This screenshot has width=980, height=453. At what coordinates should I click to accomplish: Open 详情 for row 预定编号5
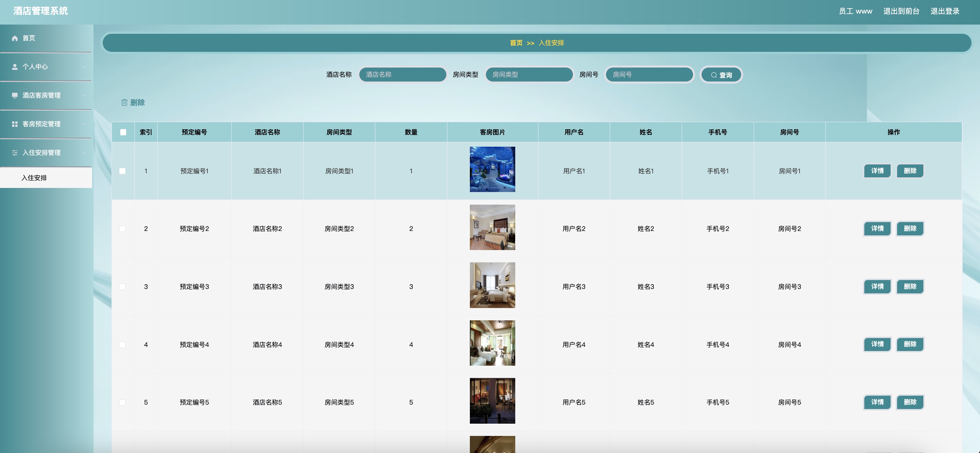coord(877,402)
